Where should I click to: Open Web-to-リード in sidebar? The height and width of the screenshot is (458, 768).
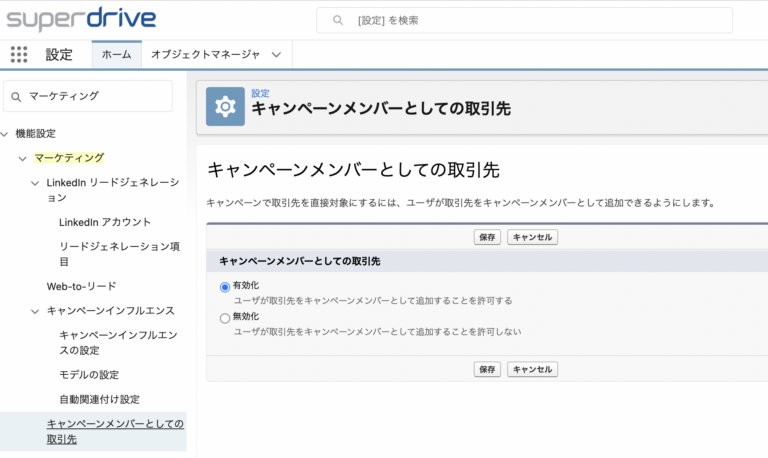tap(82, 286)
